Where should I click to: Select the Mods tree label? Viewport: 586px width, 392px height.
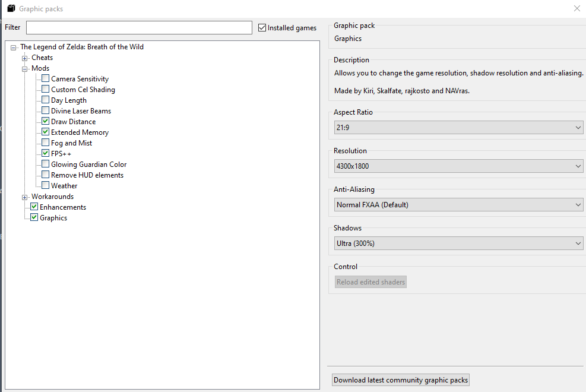point(40,68)
